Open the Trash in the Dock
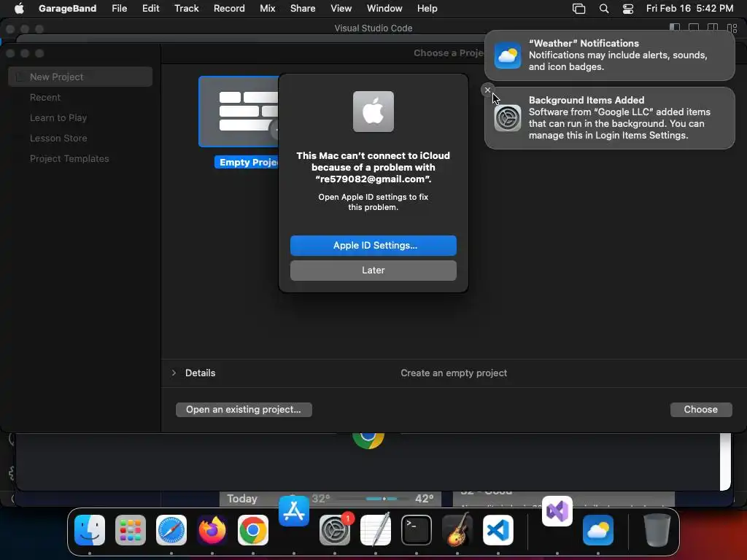Viewport: 747px width, 560px height. (657, 529)
